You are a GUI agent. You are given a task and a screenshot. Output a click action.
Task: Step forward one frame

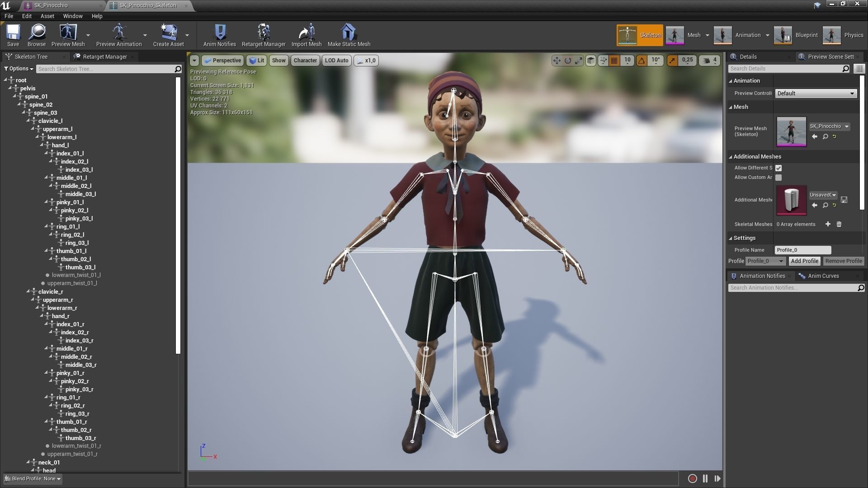click(x=717, y=479)
